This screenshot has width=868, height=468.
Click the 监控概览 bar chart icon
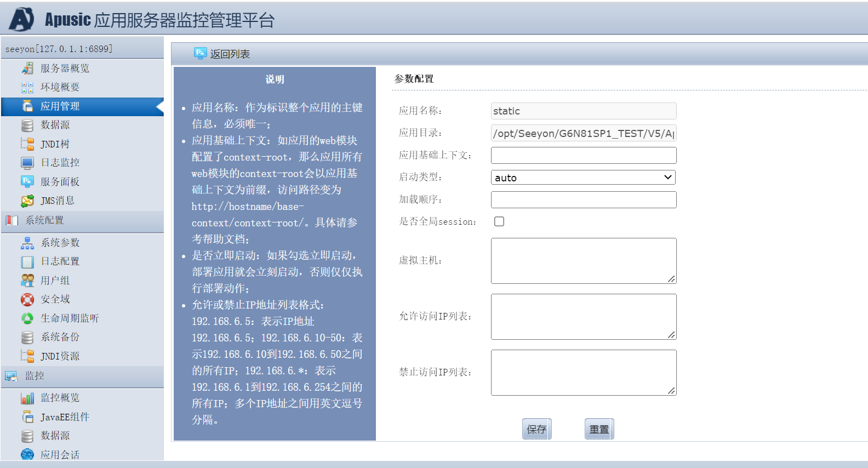click(x=27, y=398)
